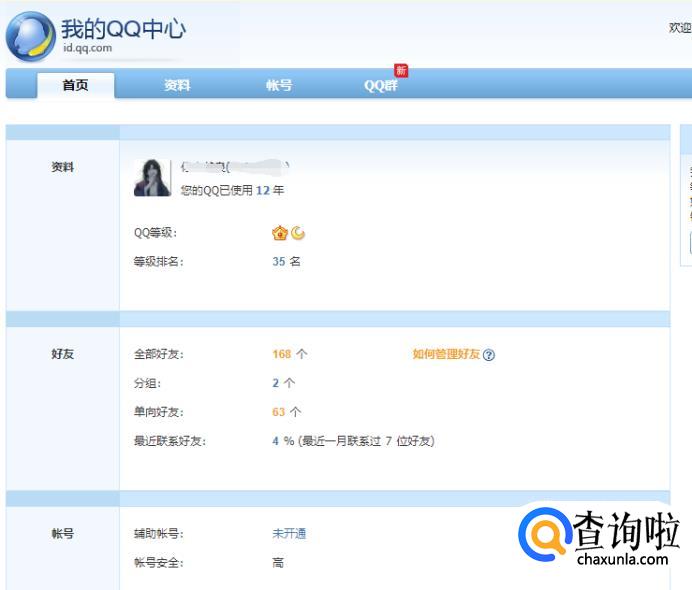Viewport: 692px width, 590px height.
Task: Click the level ranking value 35
Action: point(279,262)
